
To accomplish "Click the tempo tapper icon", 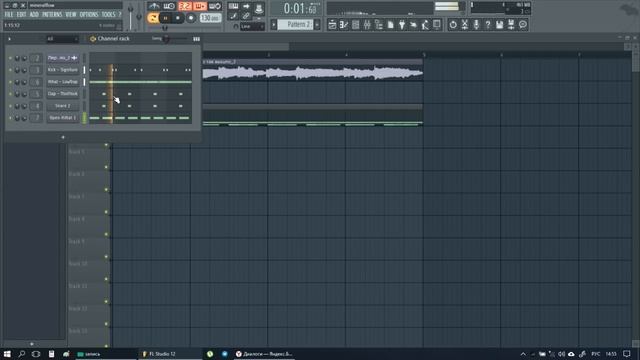I will click(x=413, y=25).
